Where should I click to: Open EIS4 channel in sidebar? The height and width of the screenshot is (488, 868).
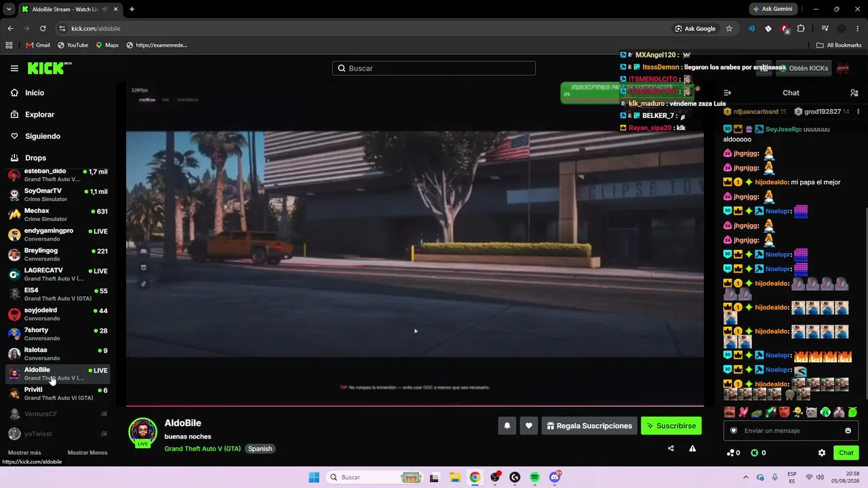[x=58, y=294]
